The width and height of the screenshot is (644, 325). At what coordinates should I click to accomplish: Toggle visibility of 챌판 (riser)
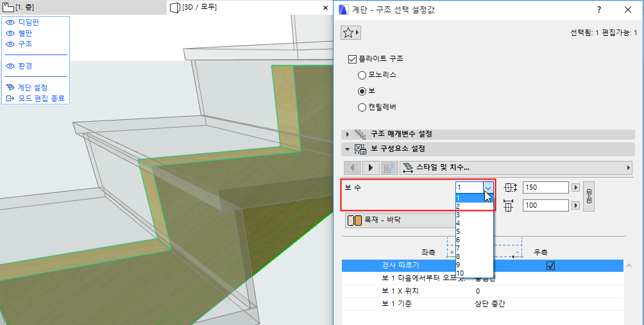pos(10,33)
